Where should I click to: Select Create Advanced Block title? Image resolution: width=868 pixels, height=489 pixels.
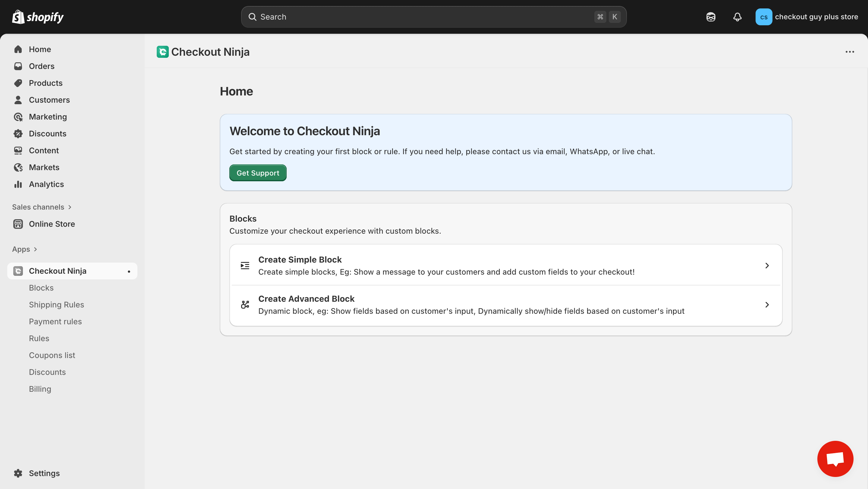point(306,298)
